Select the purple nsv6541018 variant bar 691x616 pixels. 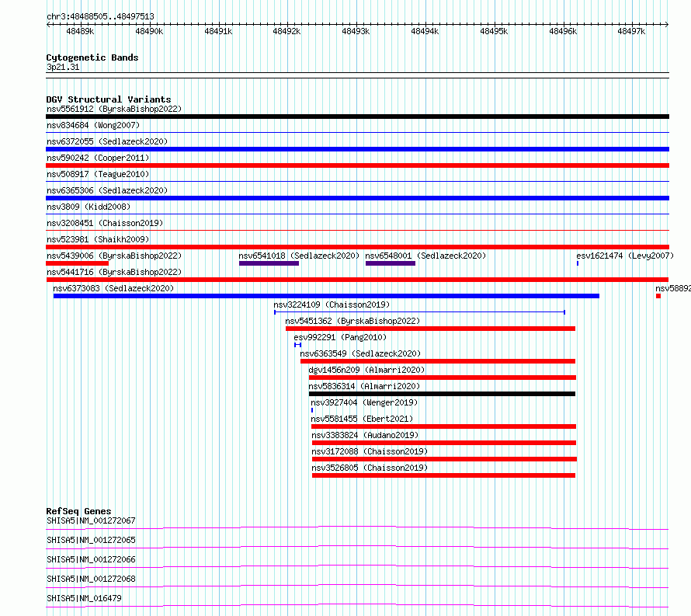269,263
